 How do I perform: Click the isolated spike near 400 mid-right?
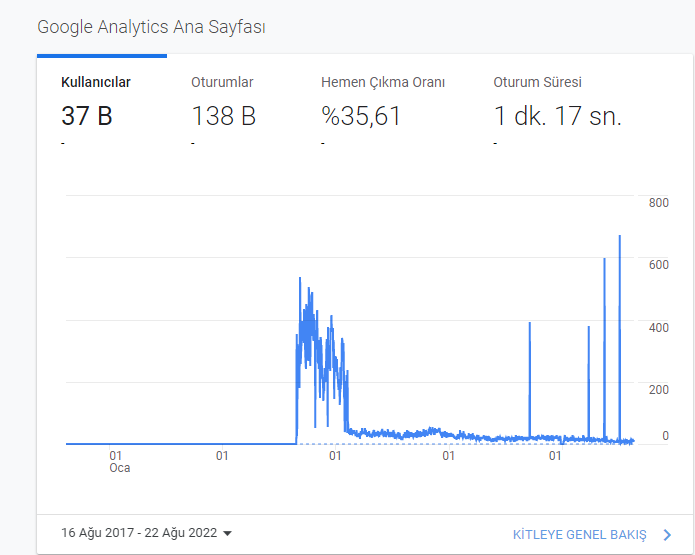[530, 324]
